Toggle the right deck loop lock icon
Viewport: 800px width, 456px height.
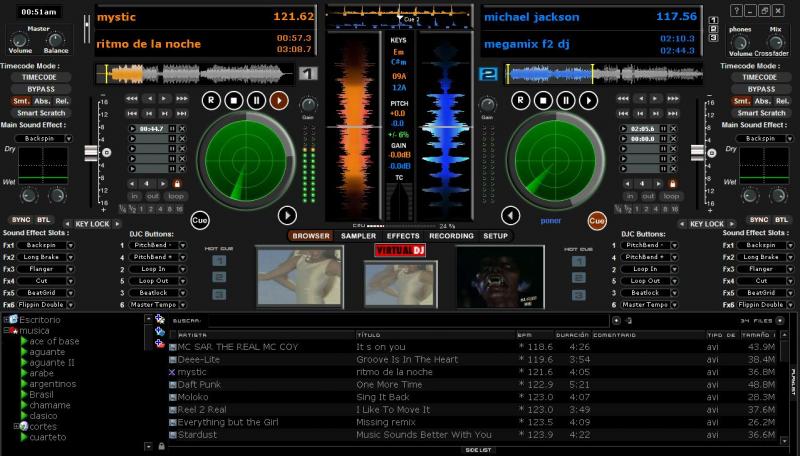tap(672, 183)
